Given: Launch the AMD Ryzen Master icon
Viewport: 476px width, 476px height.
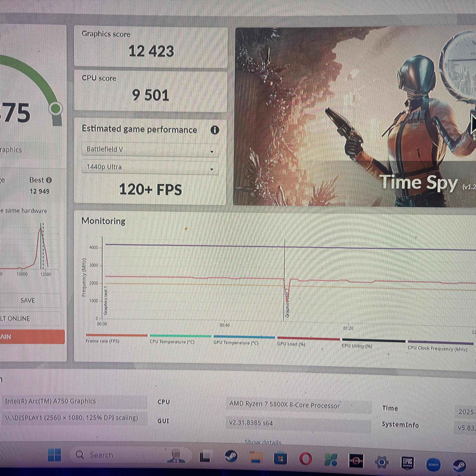Looking at the screenshot, I should click(356, 461).
